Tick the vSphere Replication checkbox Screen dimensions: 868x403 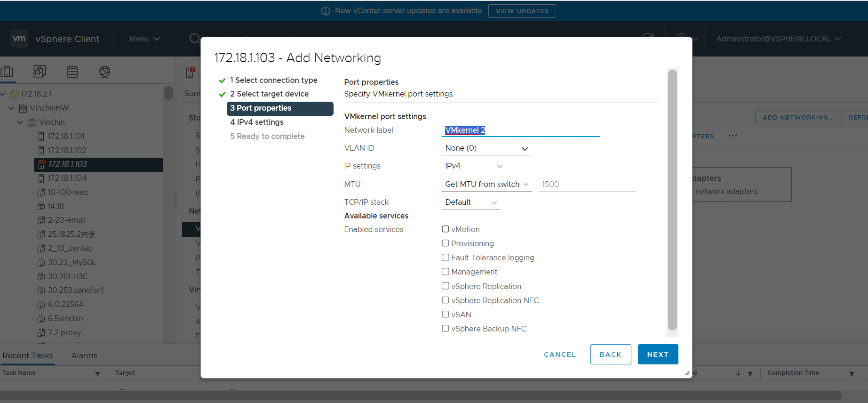pos(446,286)
